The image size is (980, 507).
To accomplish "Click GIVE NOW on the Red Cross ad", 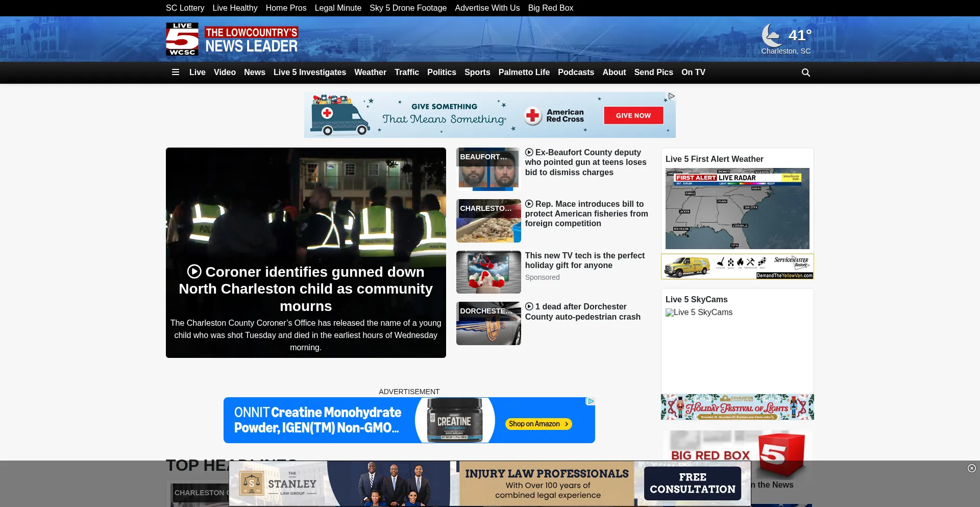I will (x=633, y=115).
